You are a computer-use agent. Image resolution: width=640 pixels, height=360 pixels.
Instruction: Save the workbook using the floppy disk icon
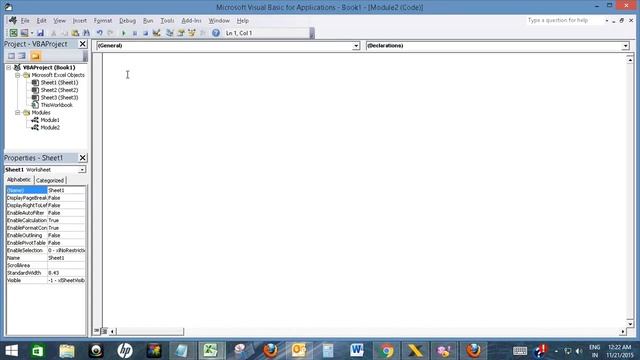pos(40,33)
